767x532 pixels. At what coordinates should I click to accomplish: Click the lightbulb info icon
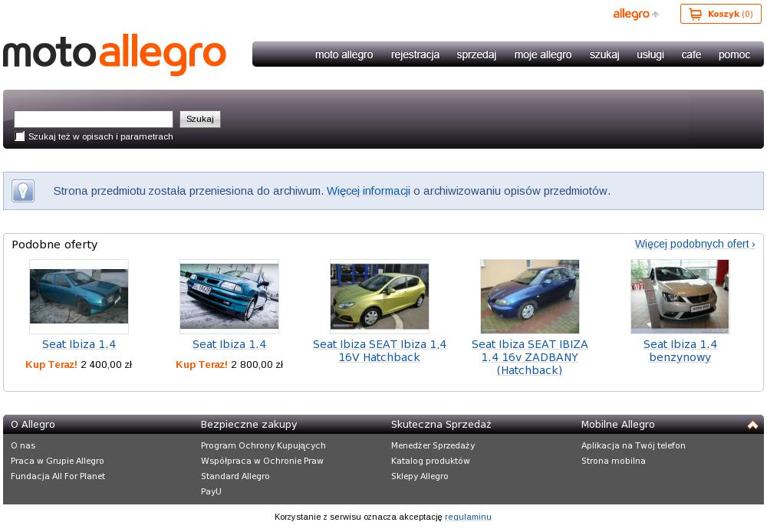[23, 191]
